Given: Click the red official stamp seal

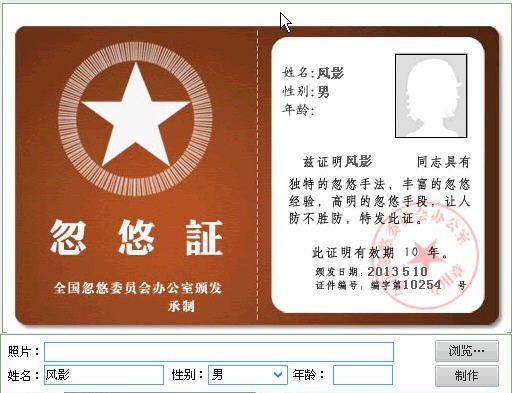Looking at the screenshot, I should click(425, 257).
